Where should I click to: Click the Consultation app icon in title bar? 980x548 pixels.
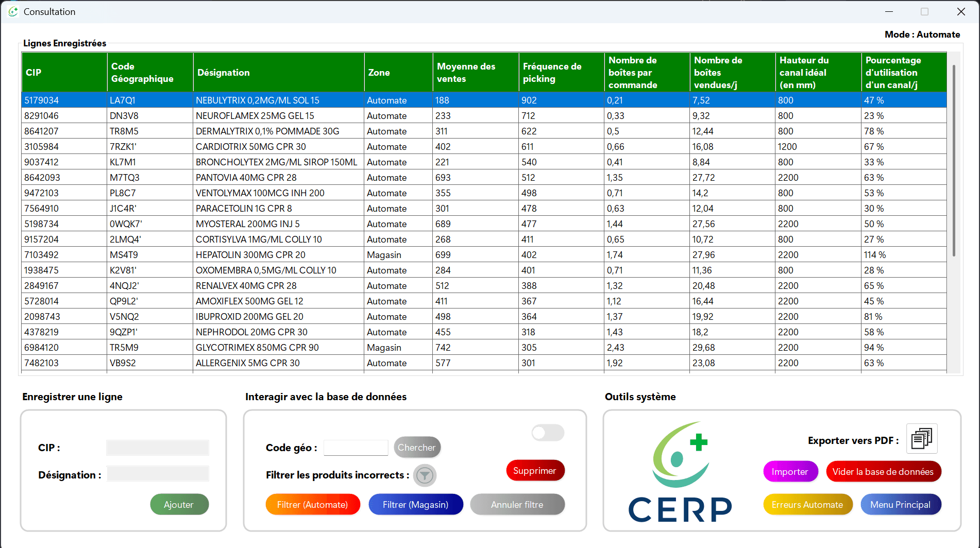pos(12,11)
